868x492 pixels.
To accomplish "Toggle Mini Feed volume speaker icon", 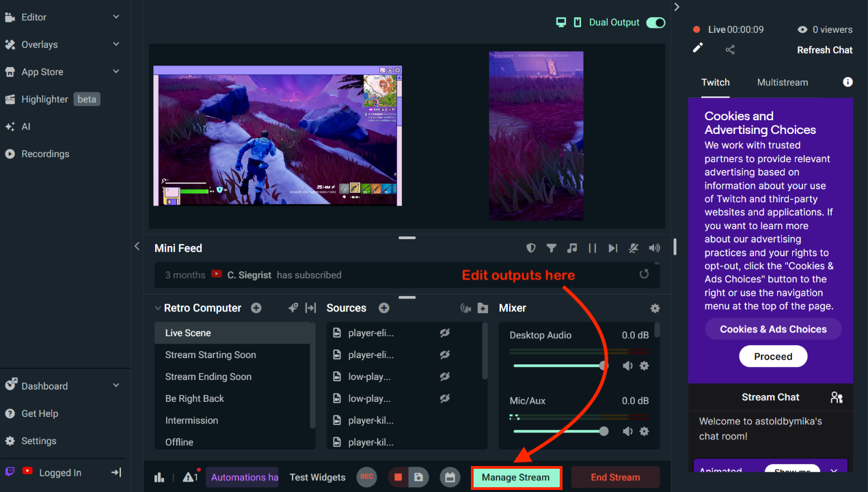I will [x=655, y=248].
